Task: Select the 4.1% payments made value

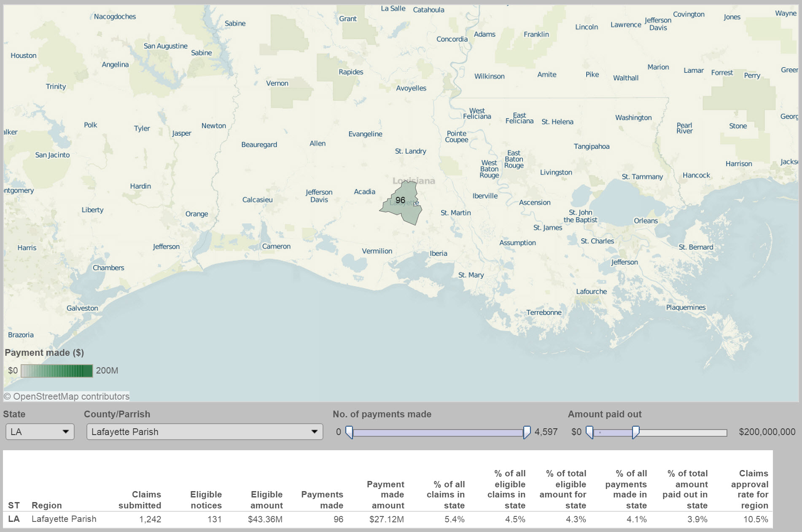Action: (637, 519)
